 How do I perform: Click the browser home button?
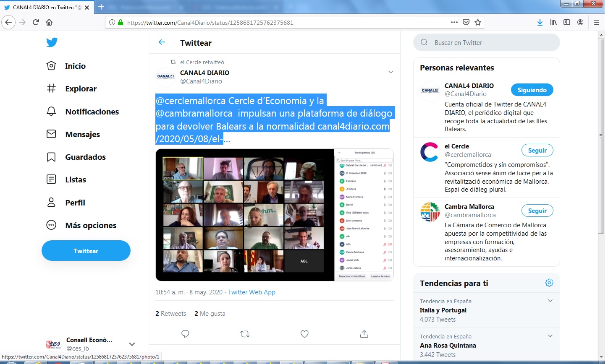49,22
